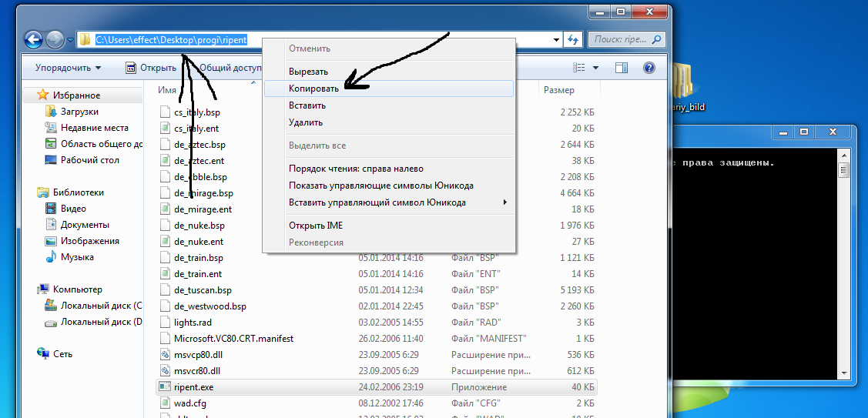868x418 pixels.
Task: Sort by Размер column header
Action: [x=559, y=90]
